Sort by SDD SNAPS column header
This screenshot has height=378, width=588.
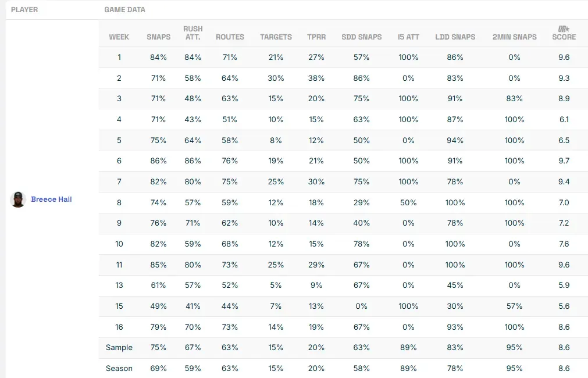[362, 37]
